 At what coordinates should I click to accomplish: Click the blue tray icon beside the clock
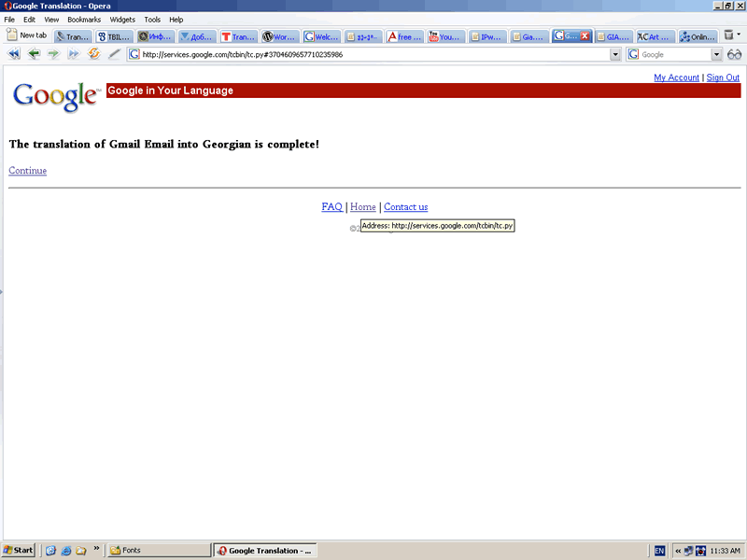pyautogui.click(x=701, y=551)
